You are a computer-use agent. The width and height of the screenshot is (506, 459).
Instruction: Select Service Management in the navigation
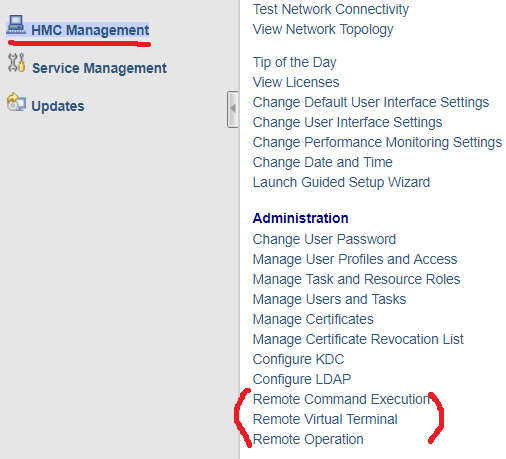click(x=99, y=68)
